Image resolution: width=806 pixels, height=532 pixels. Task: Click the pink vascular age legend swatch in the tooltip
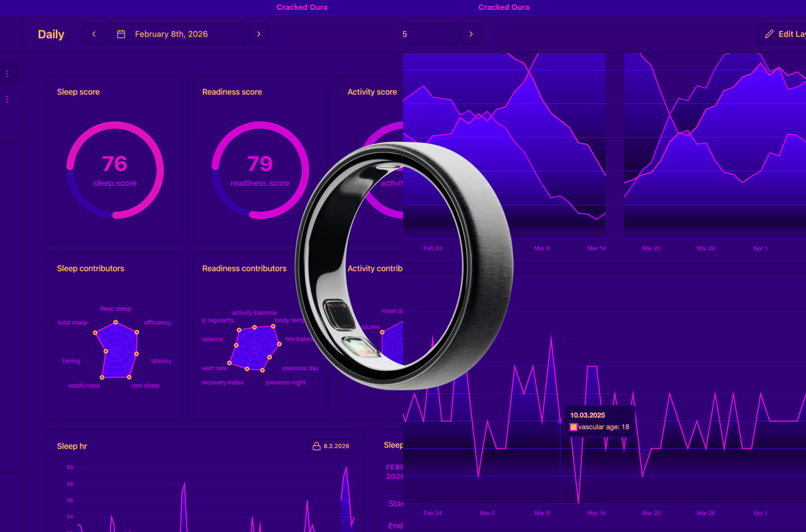pos(573,427)
